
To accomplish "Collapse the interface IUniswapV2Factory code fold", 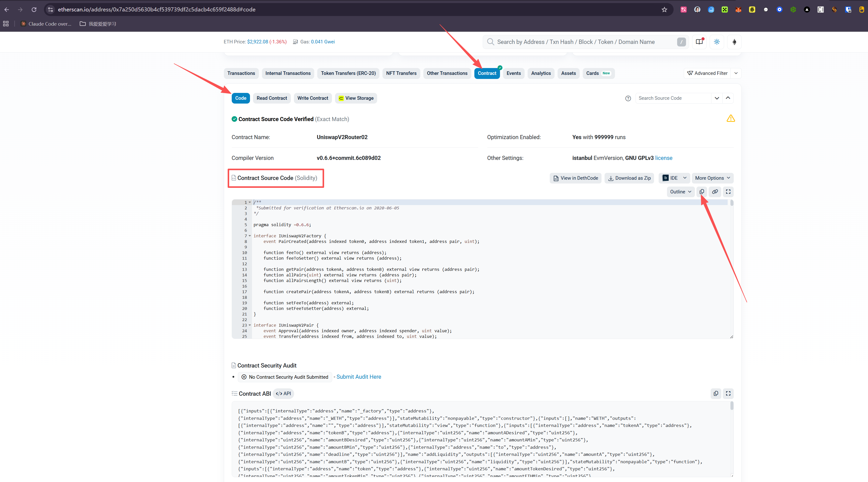I will (x=250, y=236).
